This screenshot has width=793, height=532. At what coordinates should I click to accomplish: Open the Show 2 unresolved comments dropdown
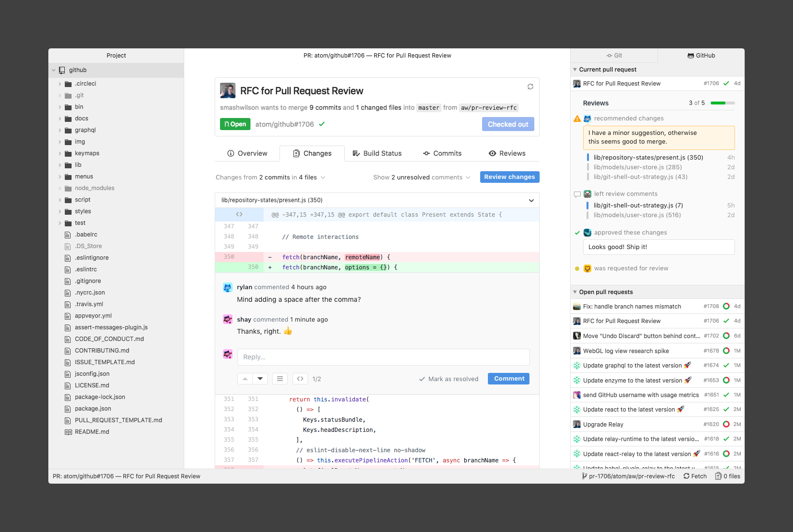tap(422, 177)
